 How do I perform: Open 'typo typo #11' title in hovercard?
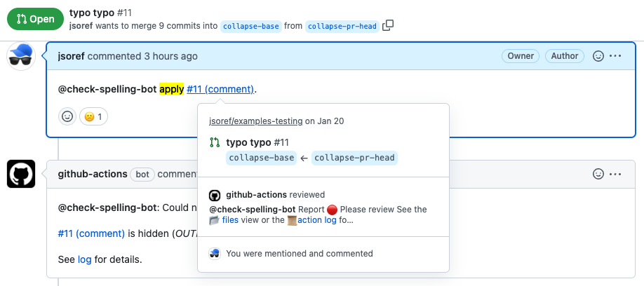(257, 142)
